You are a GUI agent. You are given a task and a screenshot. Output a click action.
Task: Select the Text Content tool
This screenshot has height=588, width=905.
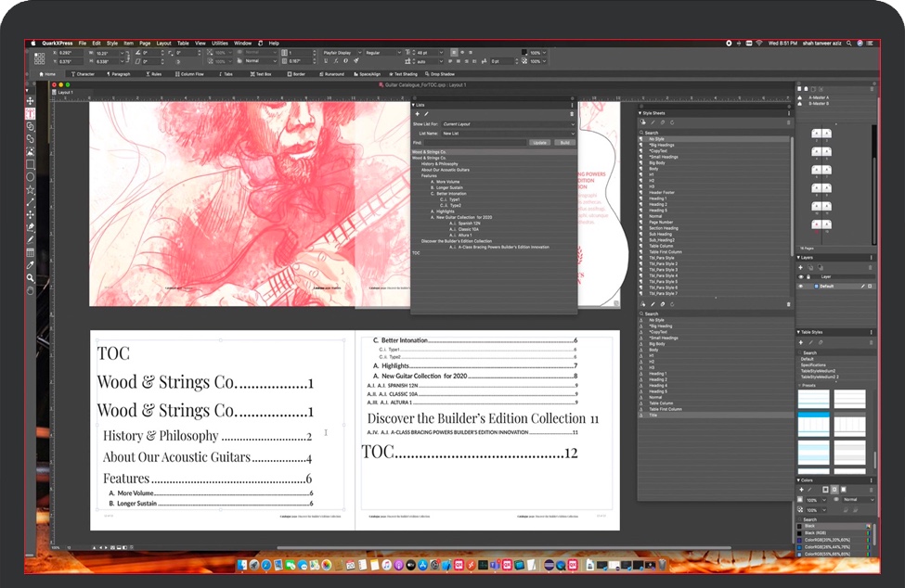point(30,113)
